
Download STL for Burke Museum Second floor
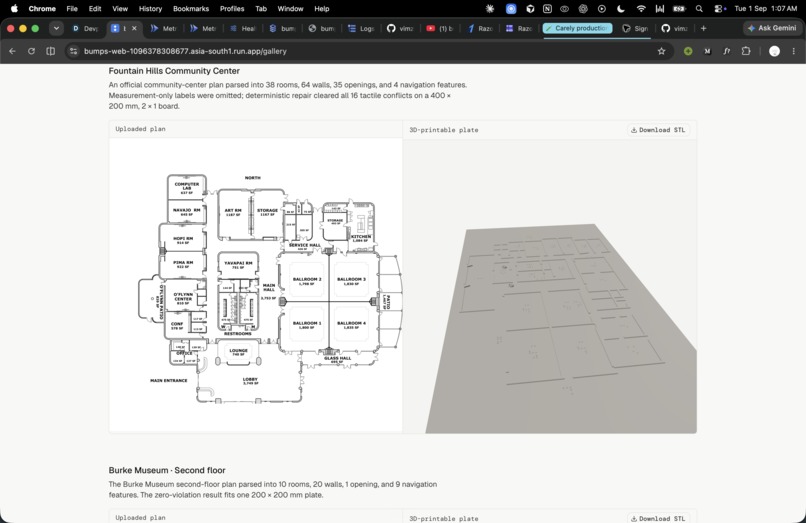coord(658,518)
